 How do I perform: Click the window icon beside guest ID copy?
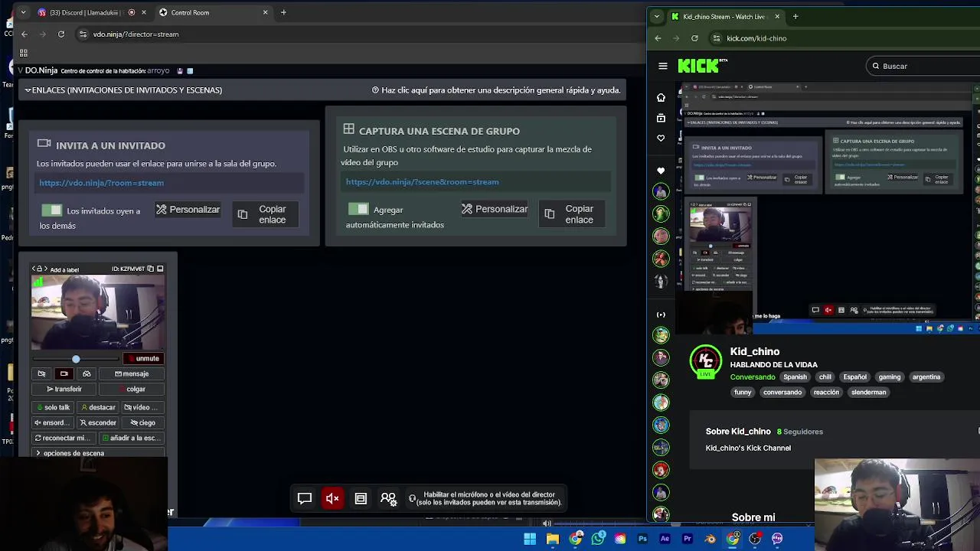click(160, 269)
